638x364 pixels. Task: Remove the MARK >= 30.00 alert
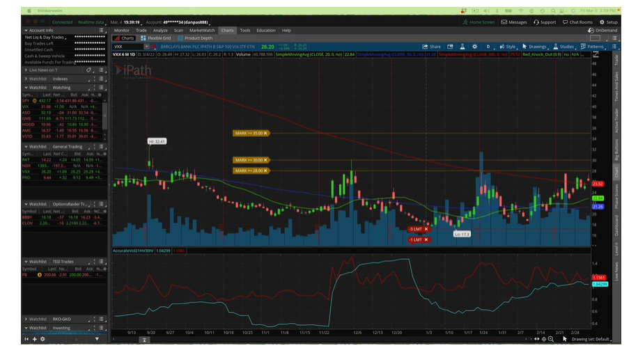[265, 160]
